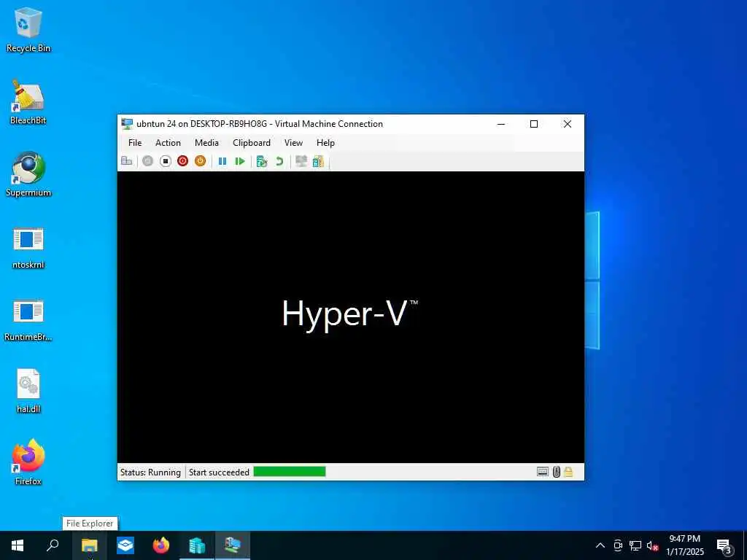Viewport: 747px width, 560px height.
Task: Click the network tray icon
Action: click(x=635, y=545)
